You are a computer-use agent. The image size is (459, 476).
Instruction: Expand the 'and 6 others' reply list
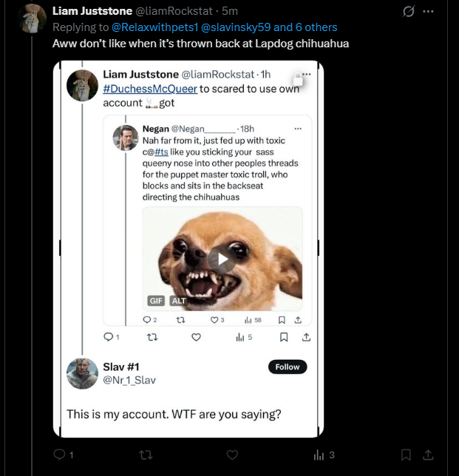305,27
